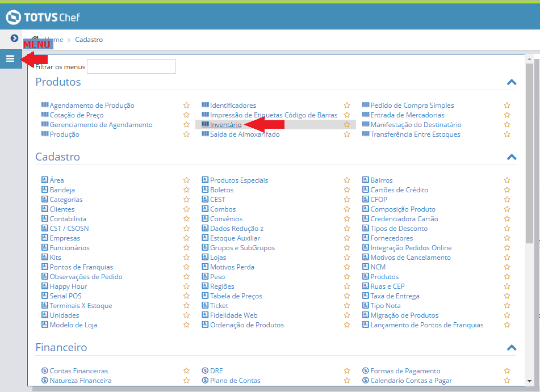Open the Tabela de Preços entry

click(x=236, y=296)
